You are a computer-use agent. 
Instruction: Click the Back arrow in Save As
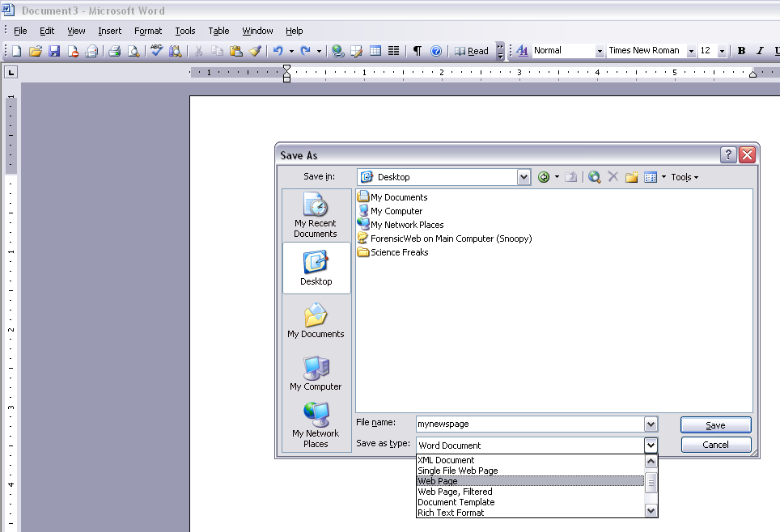[544, 177]
